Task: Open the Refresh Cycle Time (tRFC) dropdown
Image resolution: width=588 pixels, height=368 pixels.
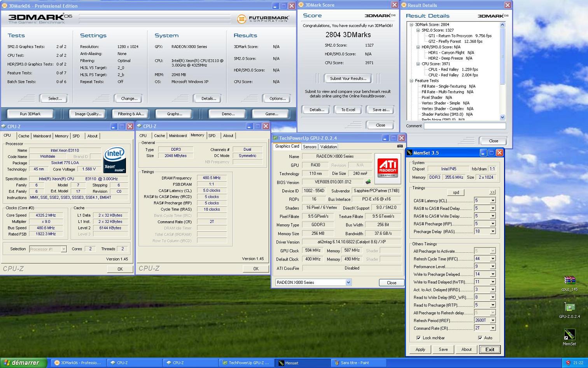Action: [492, 259]
